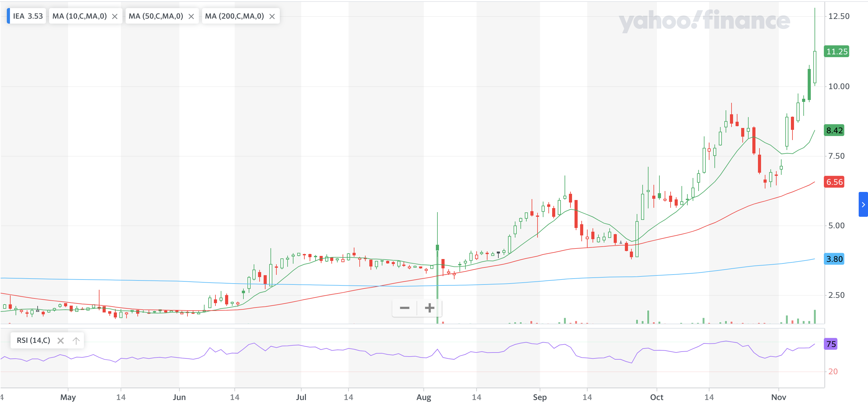The width and height of the screenshot is (868, 405).
Task: Open the RSI (14,C) study settings
Action: [33, 340]
